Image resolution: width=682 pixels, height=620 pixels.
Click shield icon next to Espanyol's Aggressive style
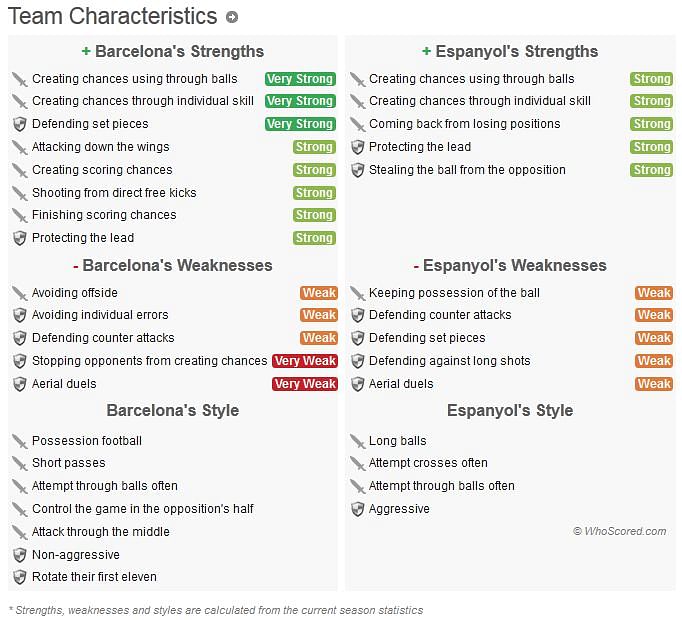click(357, 509)
